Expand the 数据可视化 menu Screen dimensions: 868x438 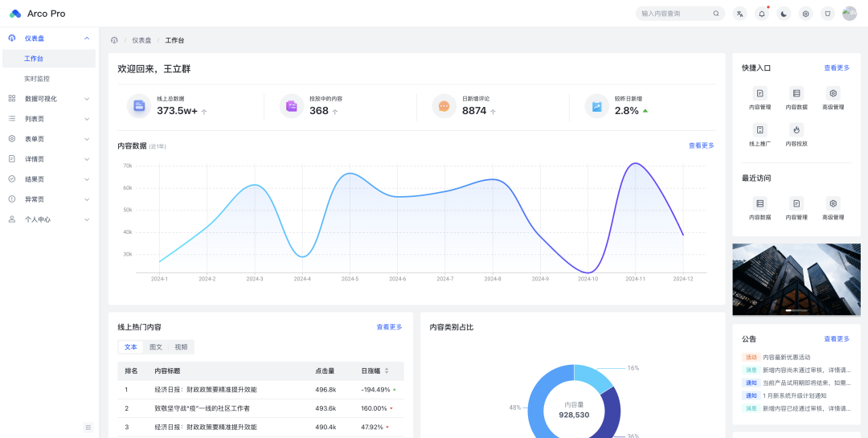point(48,99)
